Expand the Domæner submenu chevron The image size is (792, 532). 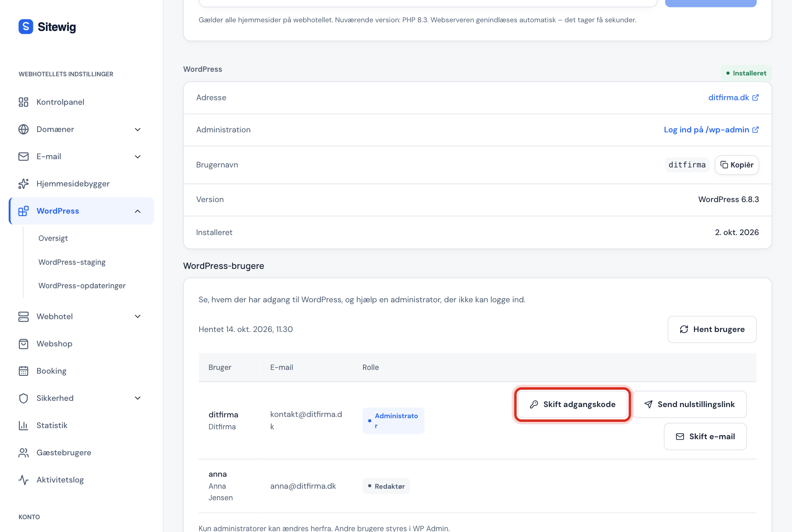point(138,129)
